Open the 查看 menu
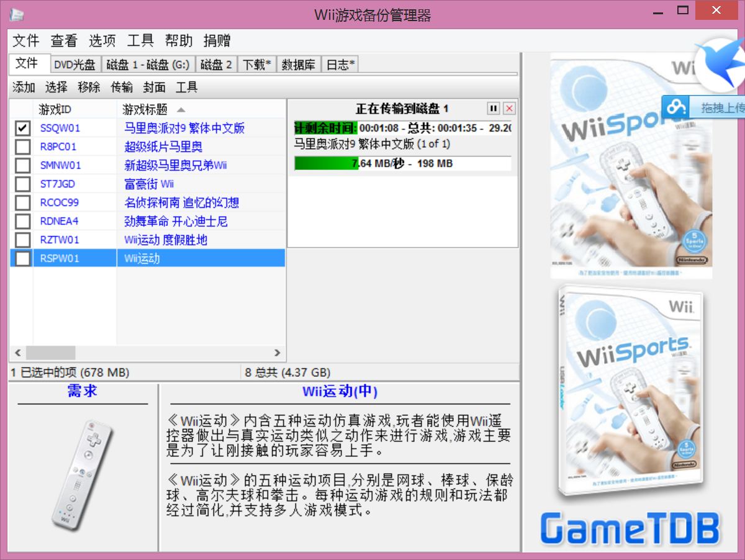Image resolution: width=745 pixels, height=560 pixels. (x=64, y=41)
